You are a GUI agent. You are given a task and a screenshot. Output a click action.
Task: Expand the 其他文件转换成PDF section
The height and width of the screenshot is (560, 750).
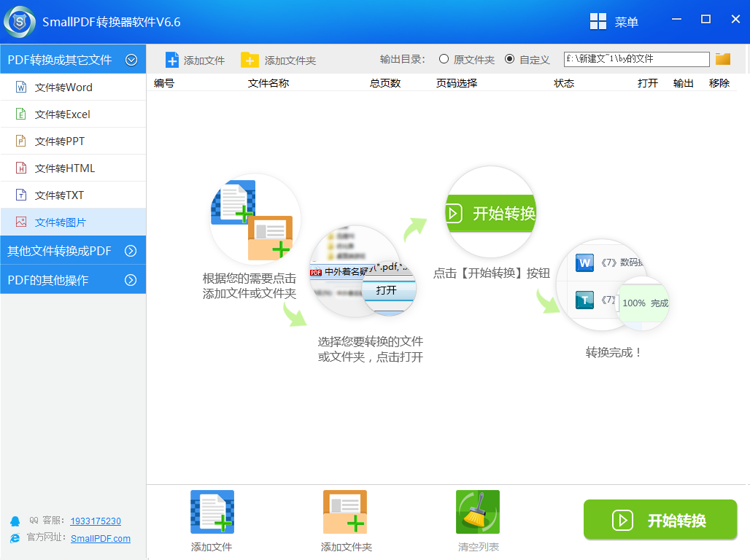[131, 251]
